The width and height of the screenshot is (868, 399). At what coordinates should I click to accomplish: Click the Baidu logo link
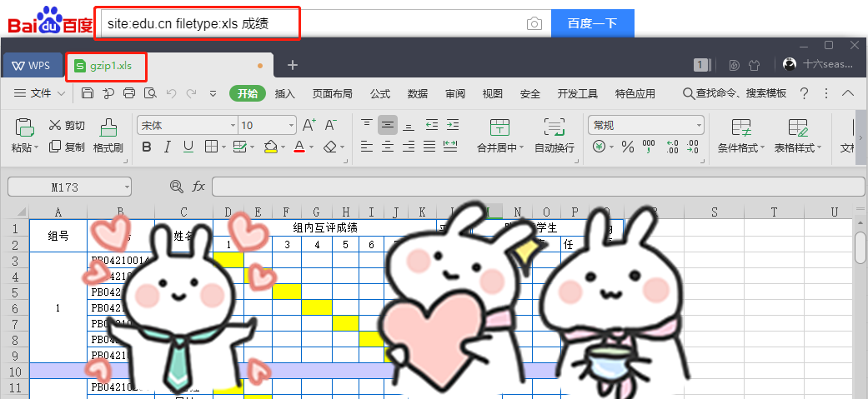pos(50,21)
